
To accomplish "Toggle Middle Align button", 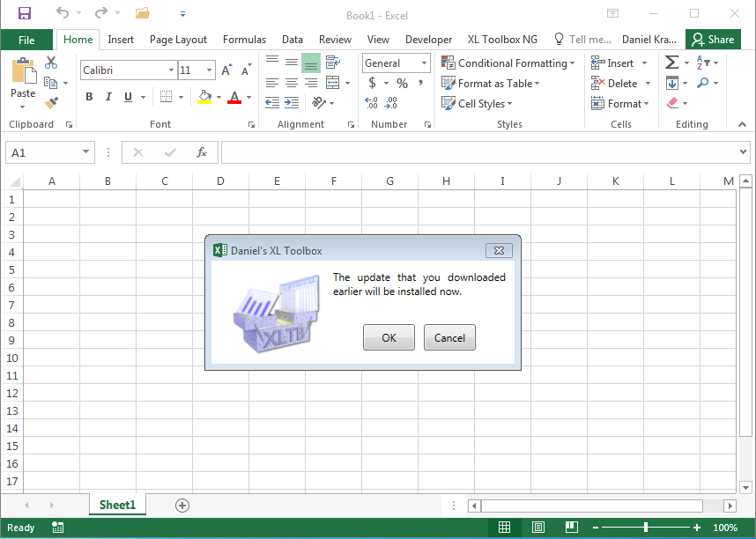I will (x=292, y=63).
